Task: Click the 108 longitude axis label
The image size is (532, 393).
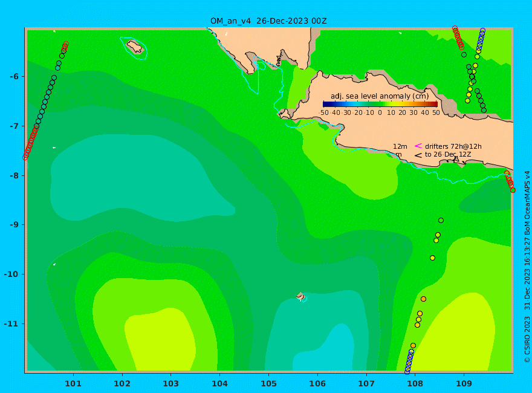Action: 415,384
